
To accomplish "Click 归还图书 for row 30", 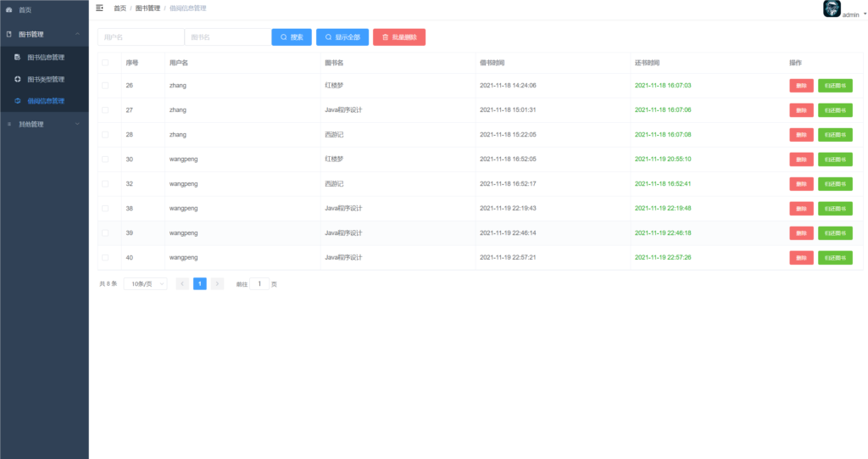I will (x=835, y=160).
